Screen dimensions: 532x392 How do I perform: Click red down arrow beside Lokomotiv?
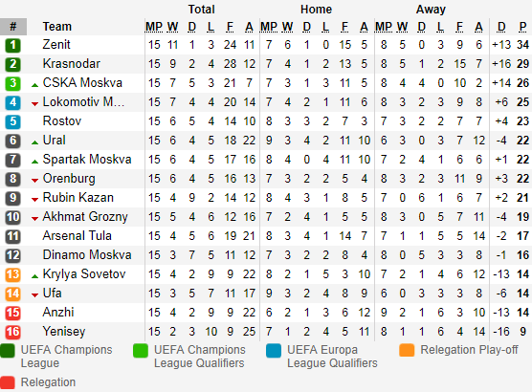34,104
